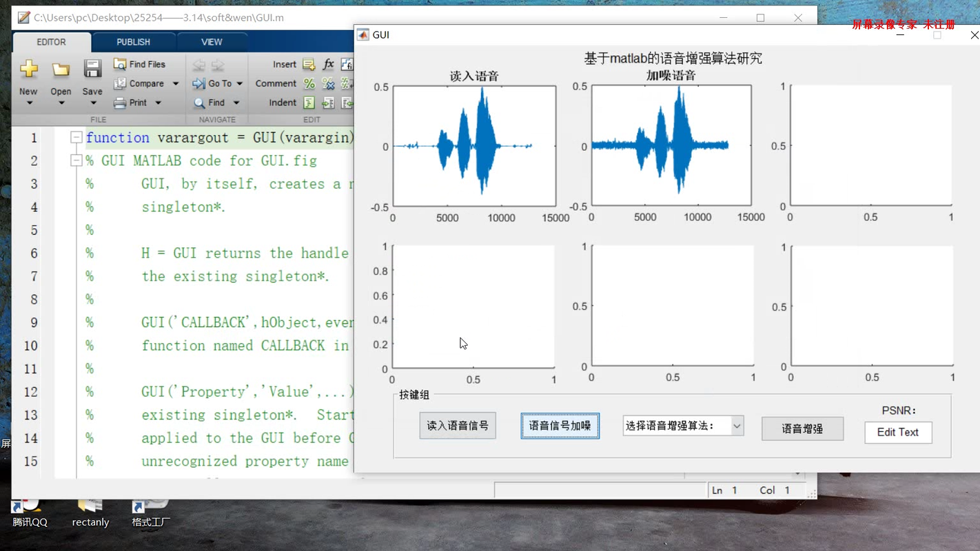The image size is (980, 551).
Task: Click the 按键组 panel label
Action: coord(414,395)
